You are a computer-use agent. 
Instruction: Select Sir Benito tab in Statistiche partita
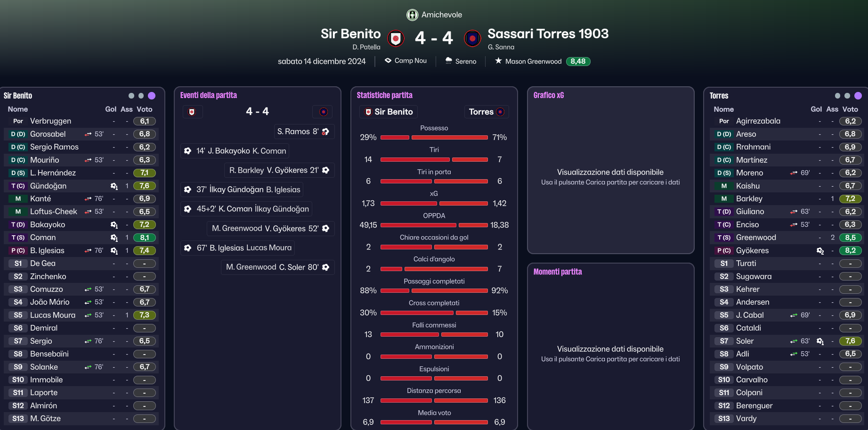tap(389, 112)
